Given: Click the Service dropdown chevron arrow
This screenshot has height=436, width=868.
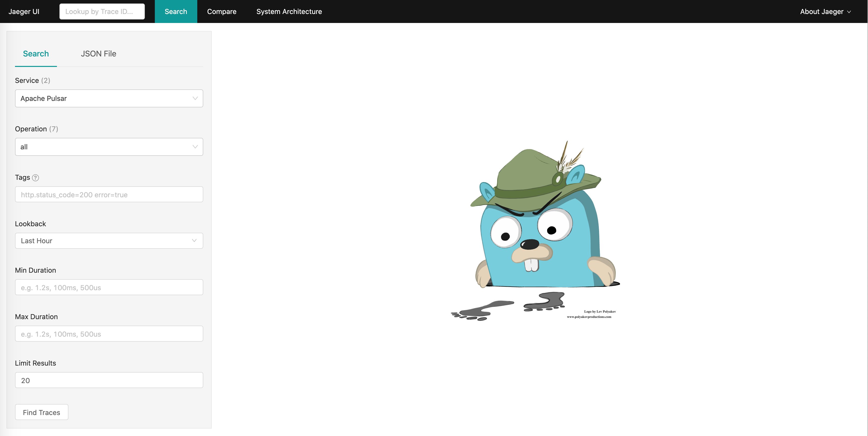Looking at the screenshot, I should (195, 98).
